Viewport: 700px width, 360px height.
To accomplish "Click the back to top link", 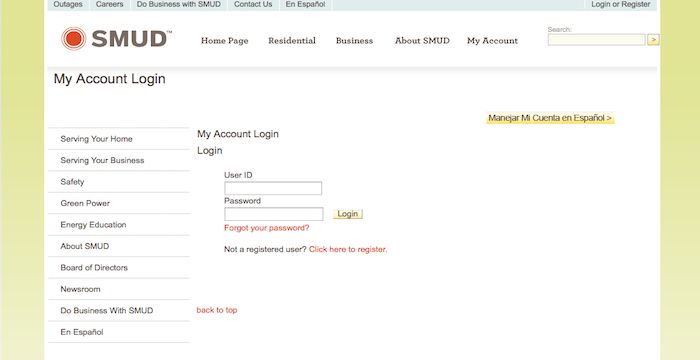I will click(217, 310).
